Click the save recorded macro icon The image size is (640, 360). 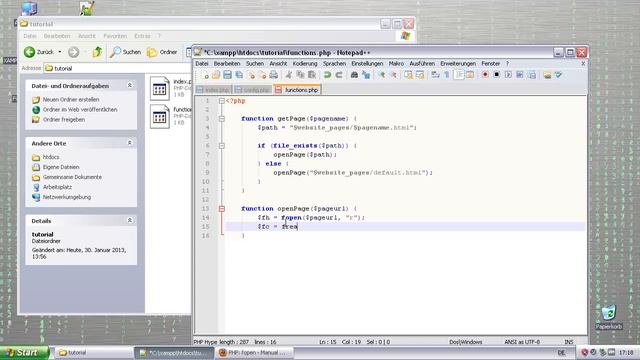tap(531, 75)
